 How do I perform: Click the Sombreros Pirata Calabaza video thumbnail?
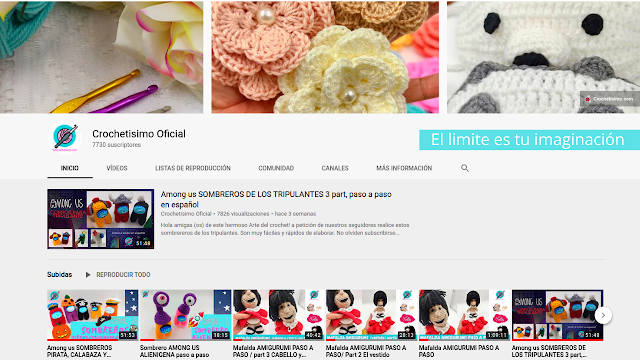coord(93,315)
